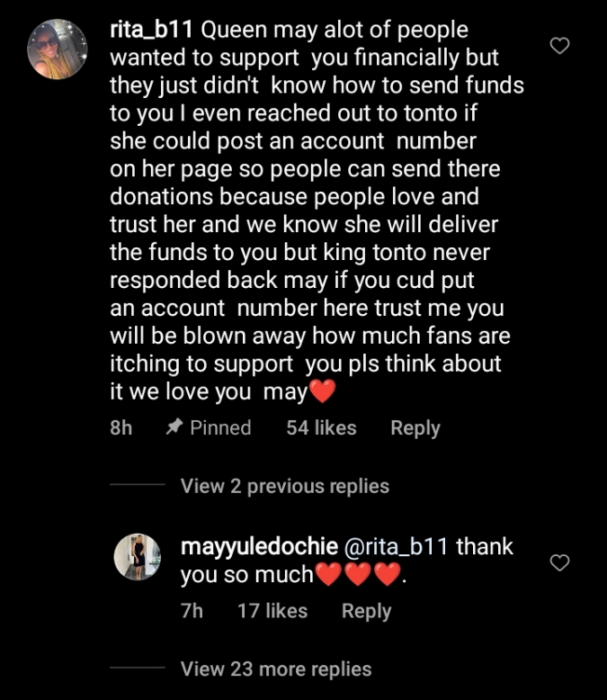Open the rita_b11 username at comment start
Image resolution: width=607 pixels, height=700 pixels.
click(x=151, y=30)
